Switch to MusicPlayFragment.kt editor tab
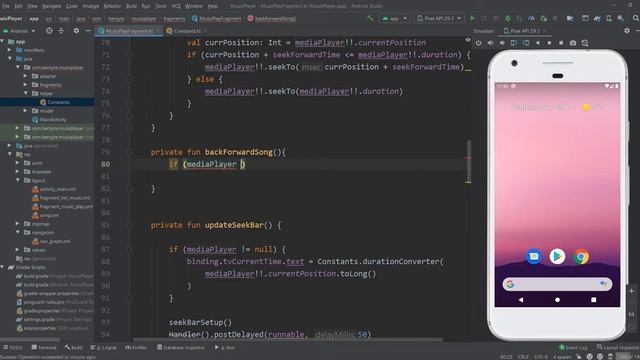Image resolution: width=640 pixels, height=360 pixels. pos(129,31)
